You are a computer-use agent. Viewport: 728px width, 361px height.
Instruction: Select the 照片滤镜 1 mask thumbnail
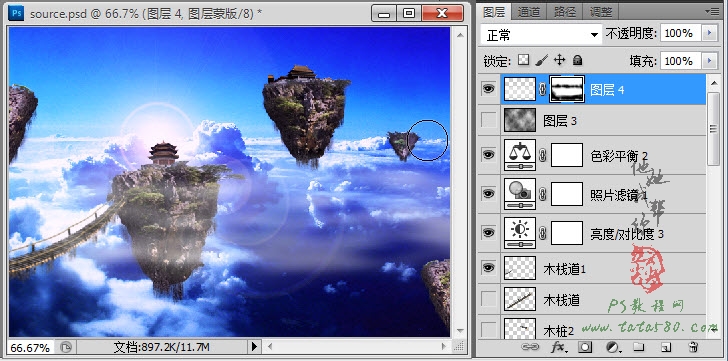pyautogui.click(x=567, y=194)
